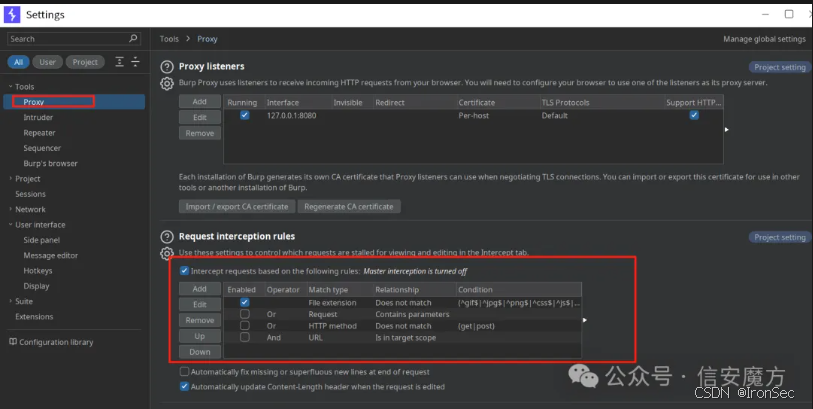Collapse the User interface tree node
Screen dimensions: 813x409
pos(10,224)
